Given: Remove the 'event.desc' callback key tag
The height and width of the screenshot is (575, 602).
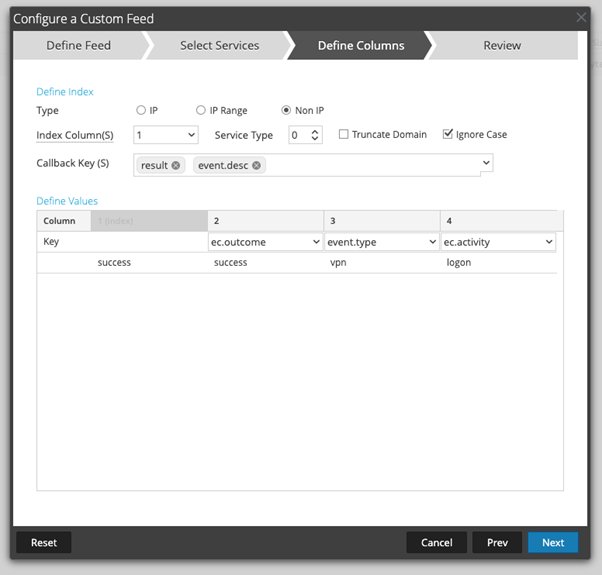Looking at the screenshot, I should 257,165.
